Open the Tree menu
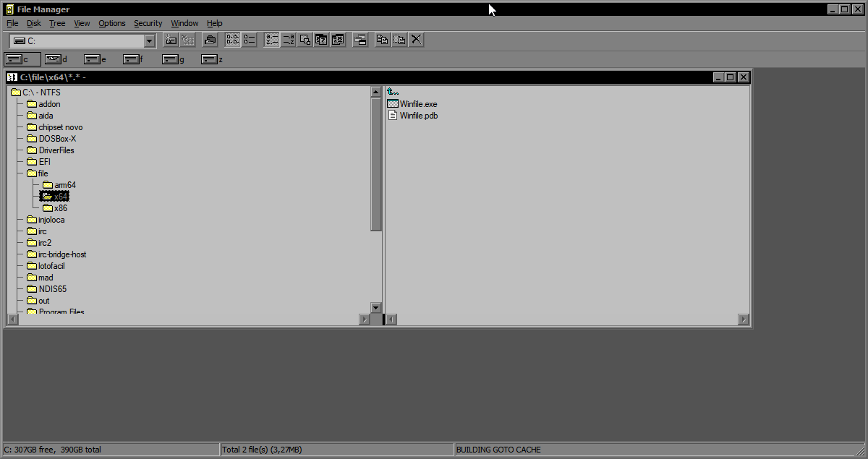The width and height of the screenshot is (868, 459). coord(57,23)
